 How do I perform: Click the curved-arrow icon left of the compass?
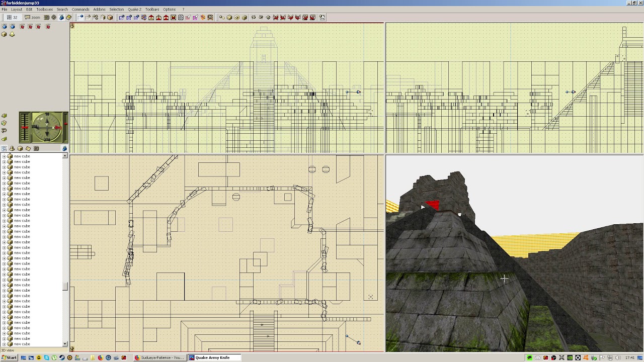4,131
